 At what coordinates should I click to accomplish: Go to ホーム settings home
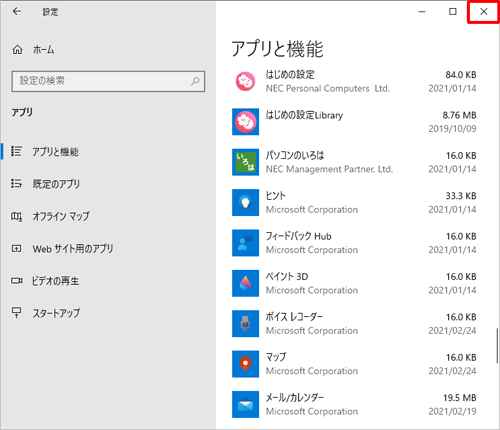click(44, 50)
